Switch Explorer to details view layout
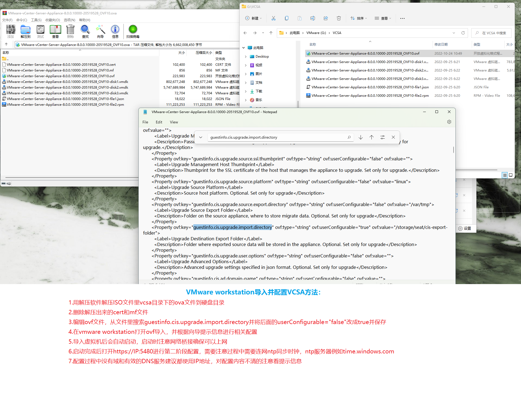Viewport: 521px width, 420px height. (505, 175)
